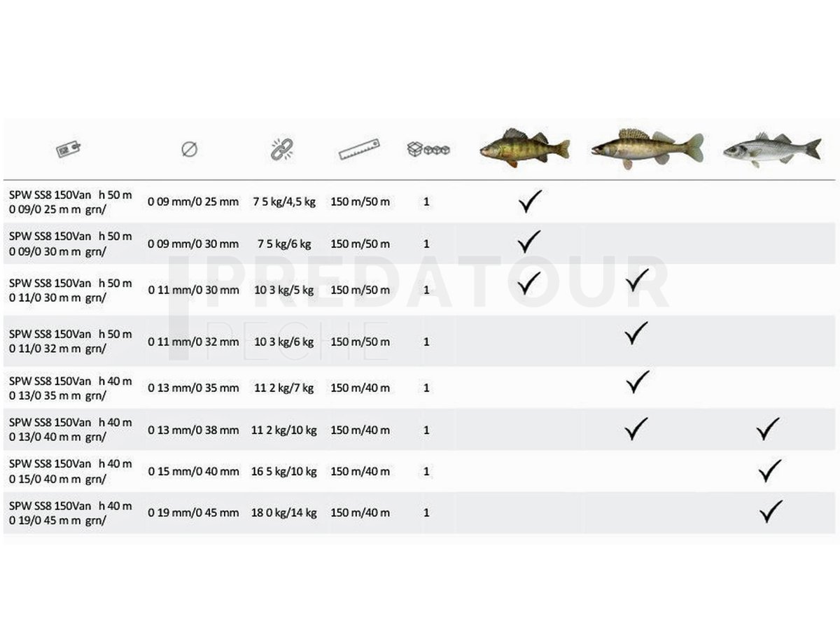Image resolution: width=840 pixels, height=630 pixels.
Task: Click perch checkmark in 0 09/0 30 row
Action: tap(529, 241)
